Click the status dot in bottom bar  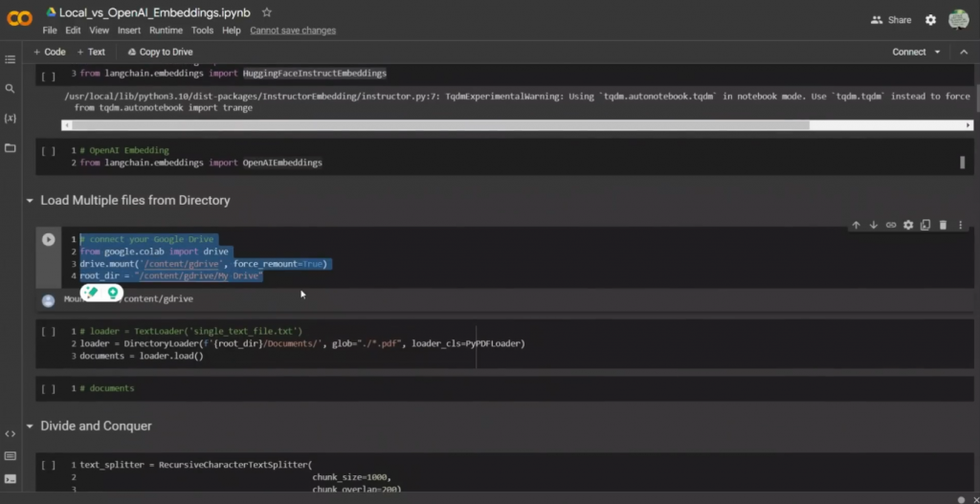961,499
